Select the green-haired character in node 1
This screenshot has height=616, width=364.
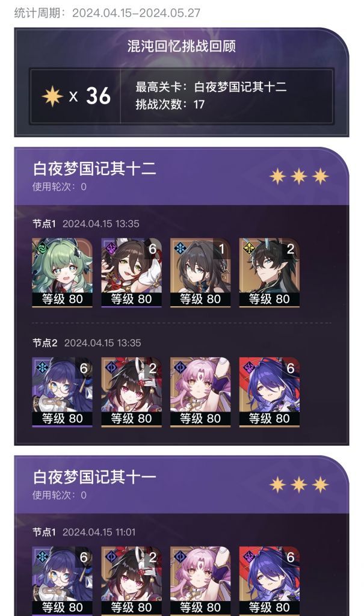click(x=62, y=272)
